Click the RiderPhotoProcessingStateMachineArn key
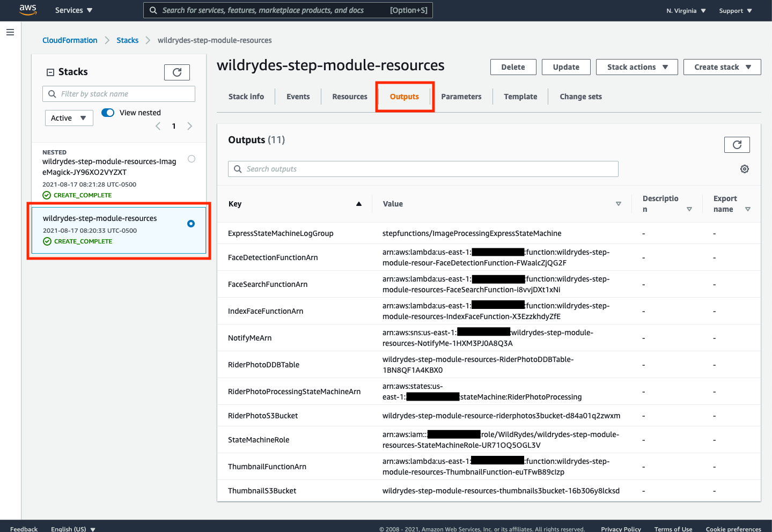The height and width of the screenshot is (532, 772). [295, 391]
